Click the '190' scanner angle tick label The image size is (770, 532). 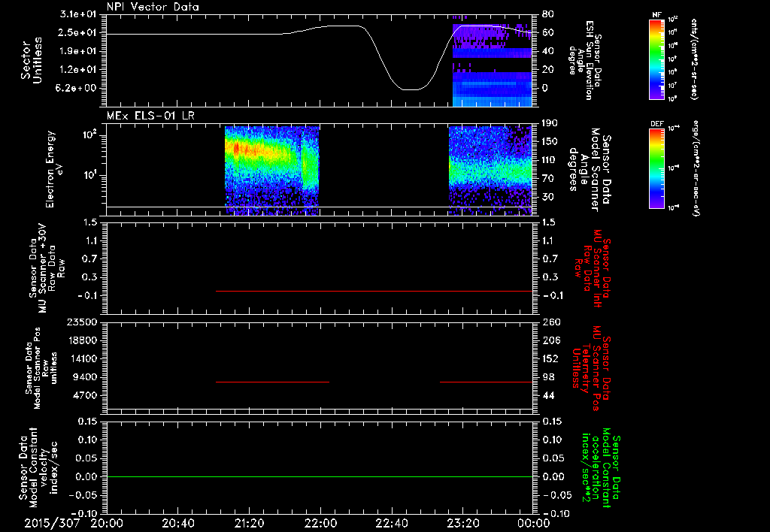(550, 123)
